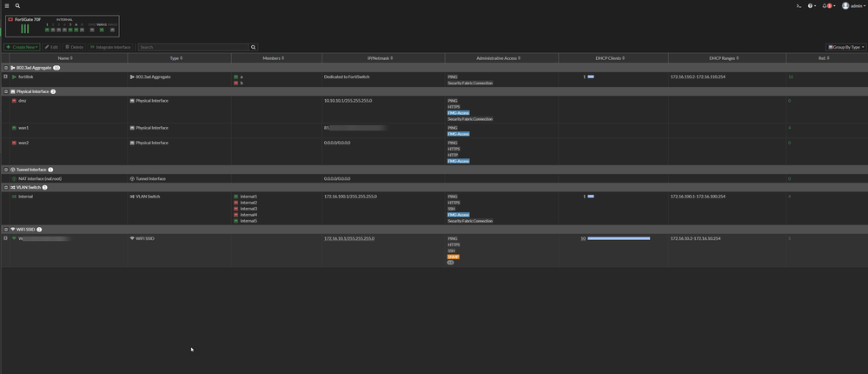Expand the WiFi SSID row toggle
Image resolution: width=868 pixels, height=374 pixels.
5,238
